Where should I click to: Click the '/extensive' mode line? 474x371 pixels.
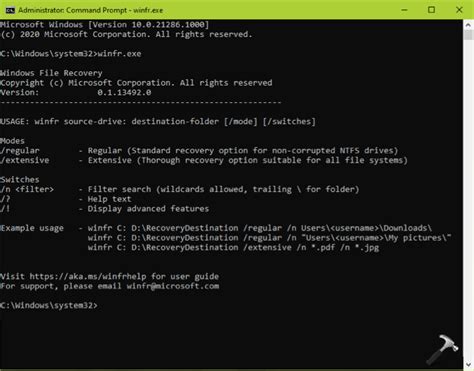(x=204, y=160)
